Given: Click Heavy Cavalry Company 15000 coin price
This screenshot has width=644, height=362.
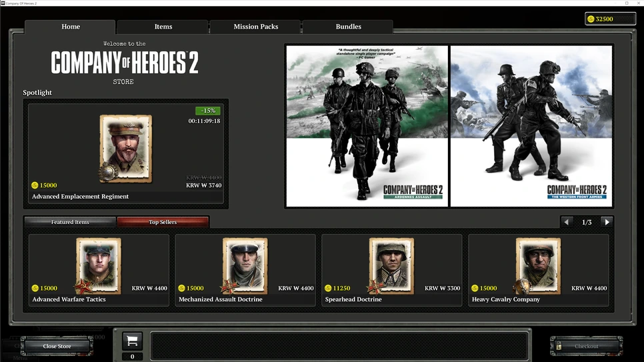Looking at the screenshot, I should point(484,288).
